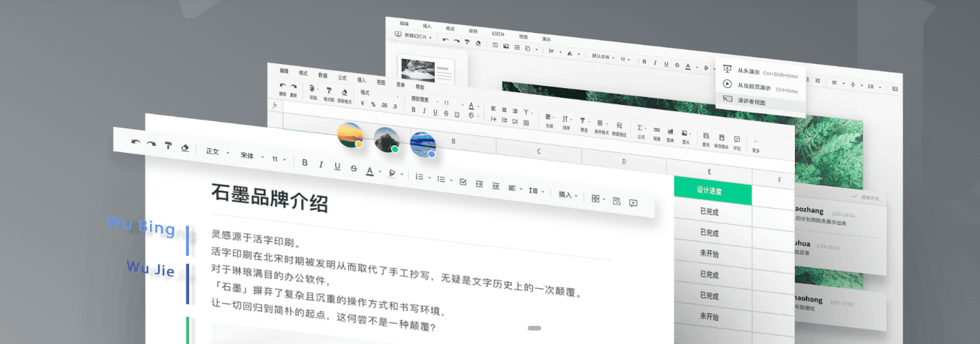Click 冻结 freeze in the spreadsheet toolbar
Viewport: 980px width, 344px height.
tap(549, 121)
